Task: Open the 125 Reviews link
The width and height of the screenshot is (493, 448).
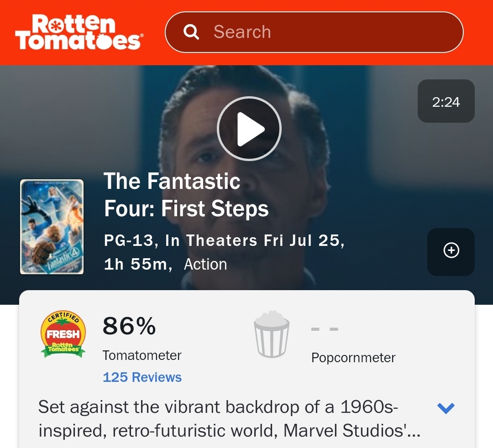Action: pyautogui.click(x=142, y=377)
